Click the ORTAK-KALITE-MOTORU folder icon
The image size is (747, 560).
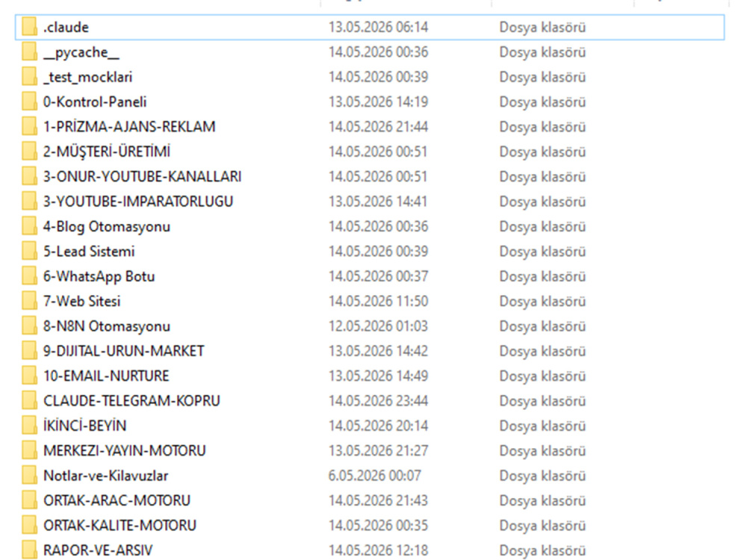coord(29,525)
